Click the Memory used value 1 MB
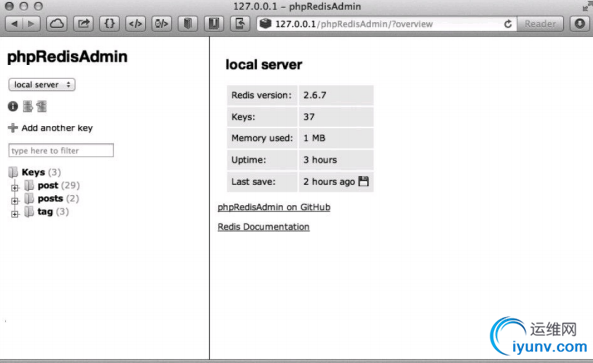This screenshot has height=363, width=593. coord(314,138)
